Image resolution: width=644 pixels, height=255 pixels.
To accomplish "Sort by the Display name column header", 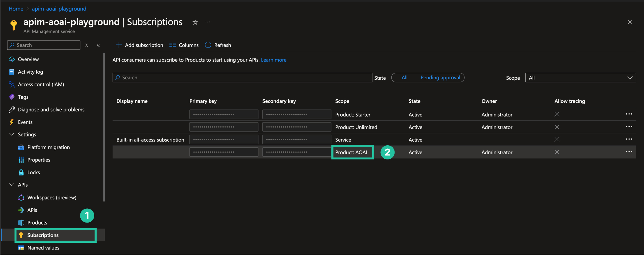I will (132, 101).
